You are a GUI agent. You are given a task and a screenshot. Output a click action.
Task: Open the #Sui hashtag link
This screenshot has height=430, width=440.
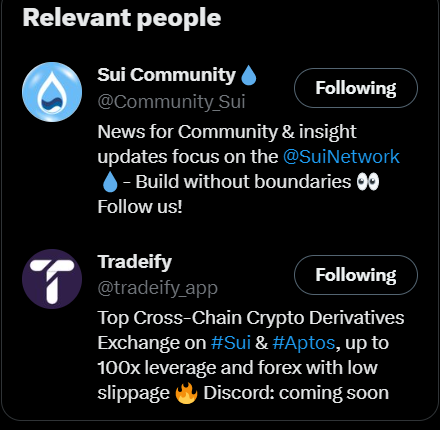(x=231, y=343)
